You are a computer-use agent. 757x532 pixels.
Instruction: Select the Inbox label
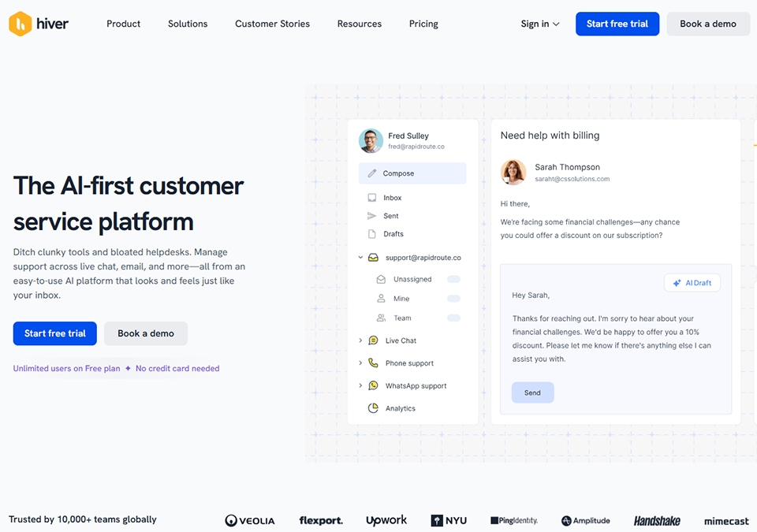(x=393, y=198)
